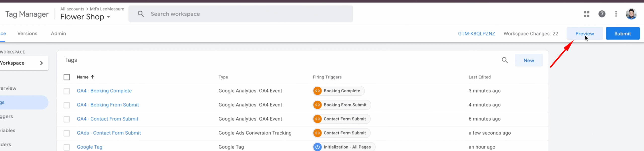Image resolution: width=644 pixels, height=151 pixels.
Task: Click the Name column sort arrow
Action: pos(93,77)
